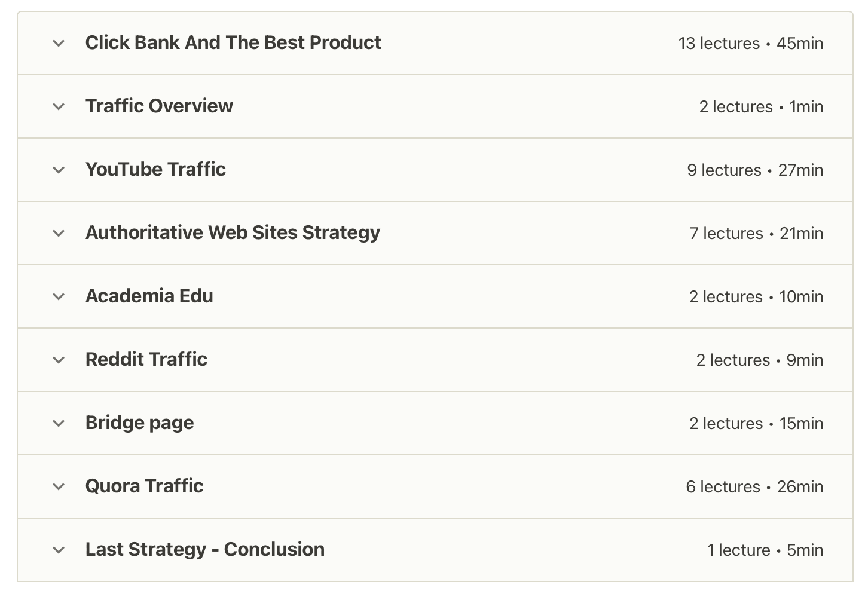The width and height of the screenshot is (868, 600).
Task: Click the chevron icon beside Reddit Traffic
Action: coord(59,360)
